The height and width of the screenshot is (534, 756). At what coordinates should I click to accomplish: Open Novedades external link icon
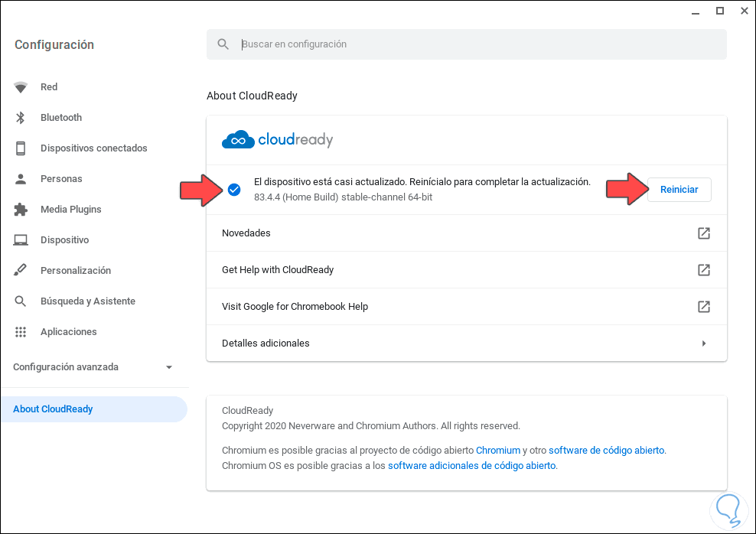click(703, 233)
